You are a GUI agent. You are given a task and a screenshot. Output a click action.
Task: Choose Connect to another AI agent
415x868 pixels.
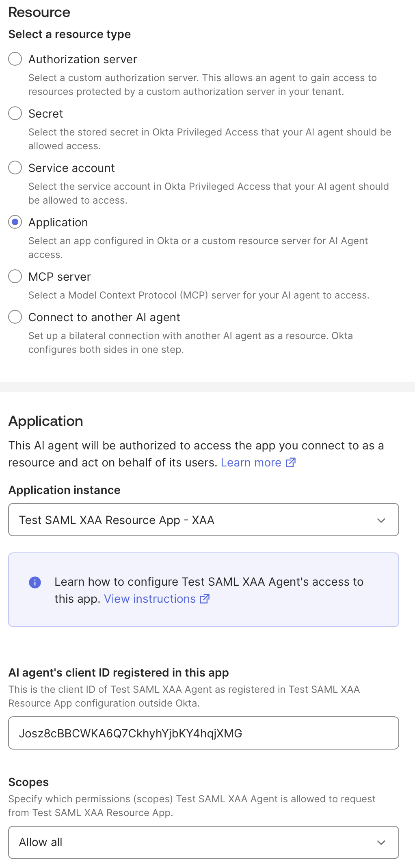click(15, 317)
